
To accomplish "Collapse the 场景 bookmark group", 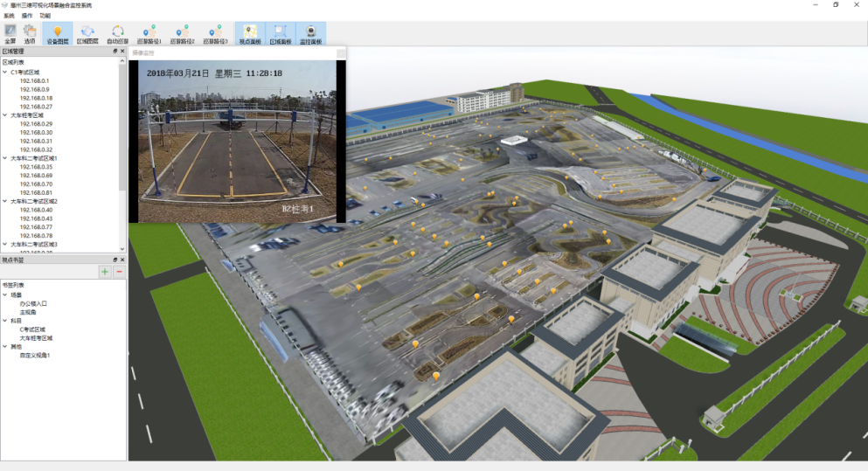I will [x=5, y=294].
